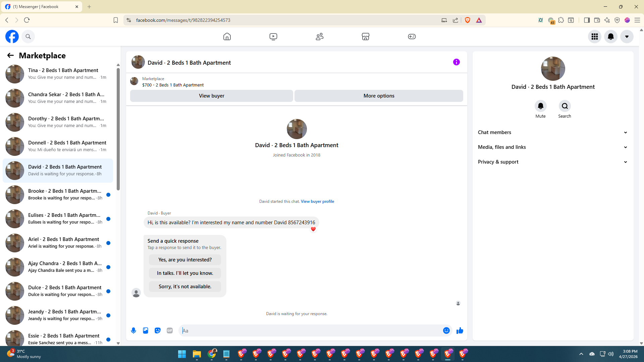Open a new browser tab
The width and height of the screenshot is (644, 362).
click(89, 7)
